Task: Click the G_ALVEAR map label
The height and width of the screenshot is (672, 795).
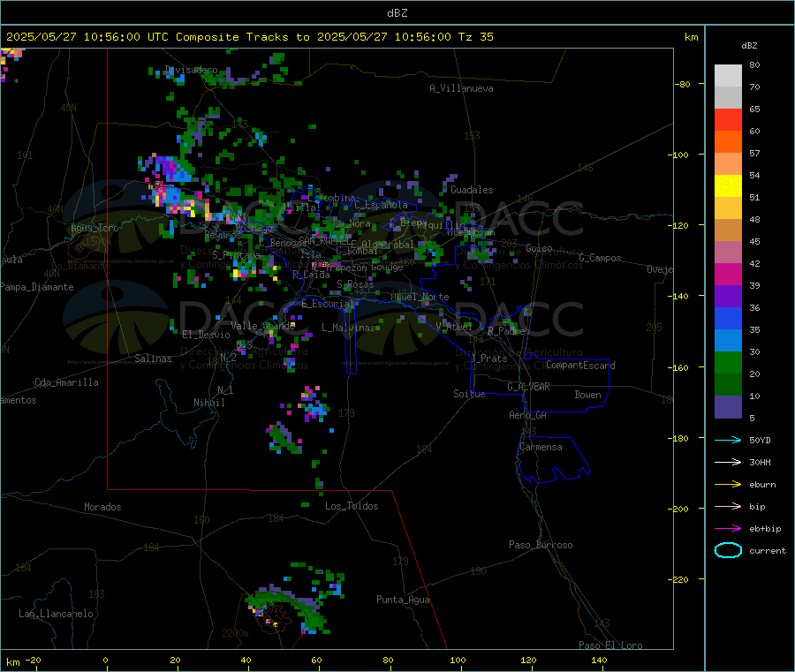Action: pyautogui.click(x=528, y=387)
